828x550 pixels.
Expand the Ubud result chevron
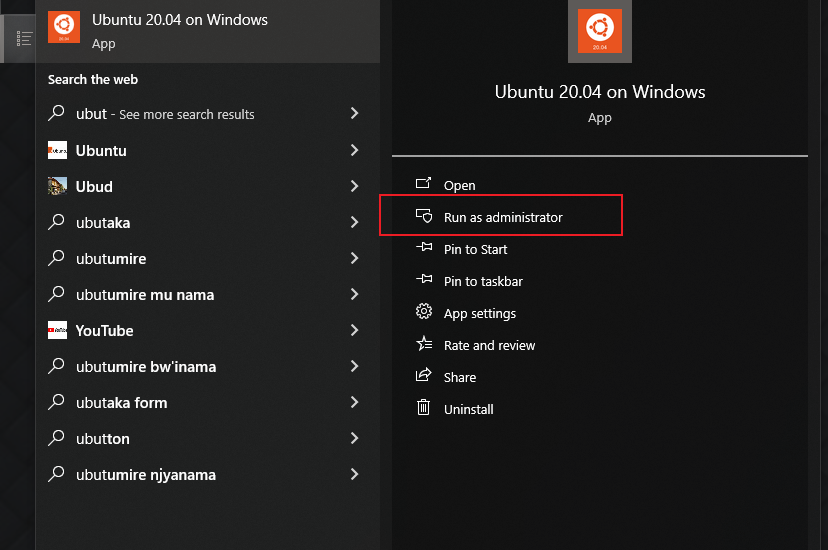point(354,186)
